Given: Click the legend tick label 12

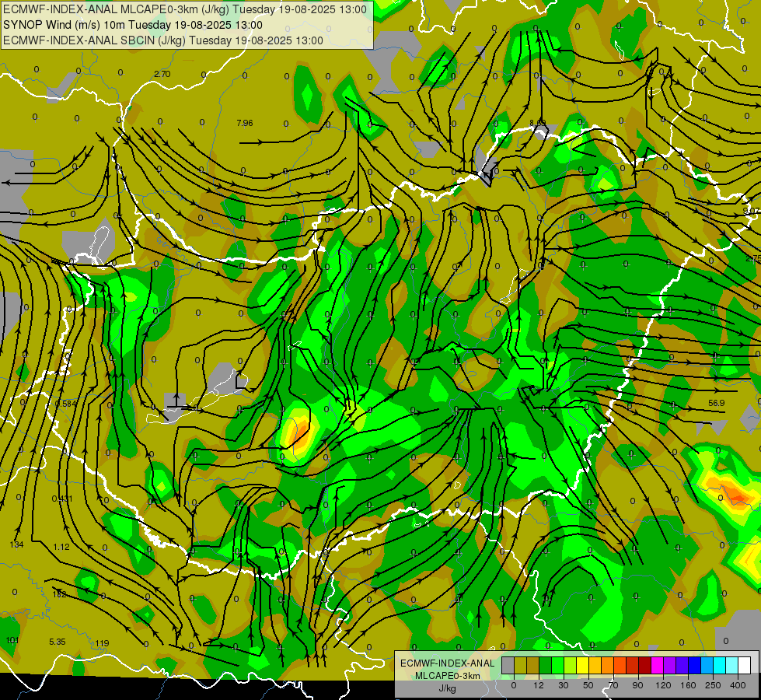Looking at the screenshot, I should pos(539,685).
